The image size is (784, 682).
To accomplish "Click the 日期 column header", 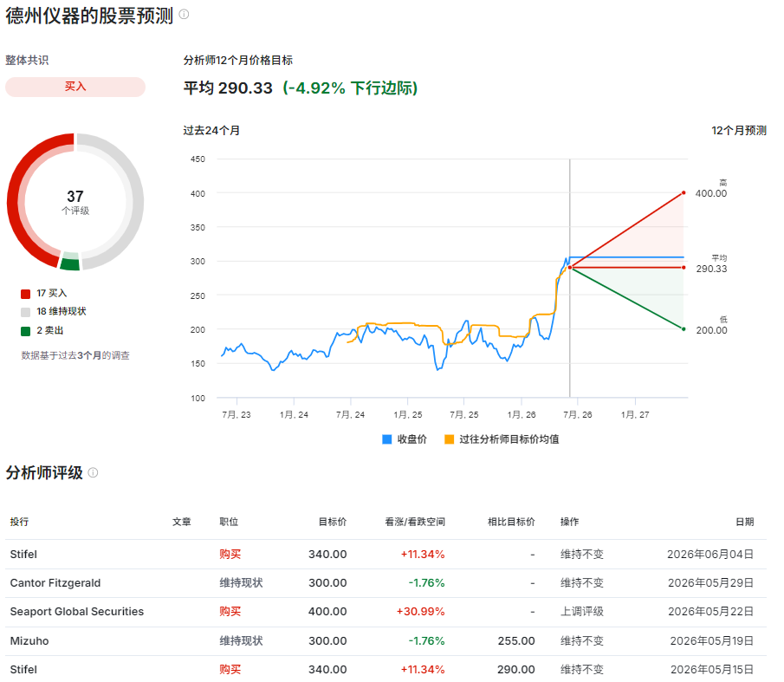I will pyautogui.click(x=744, y=522).
